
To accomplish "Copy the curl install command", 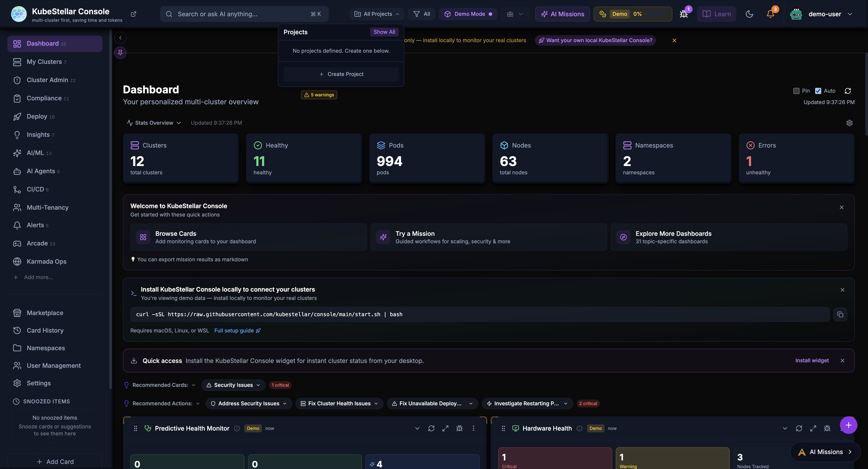I will [840, 314].
